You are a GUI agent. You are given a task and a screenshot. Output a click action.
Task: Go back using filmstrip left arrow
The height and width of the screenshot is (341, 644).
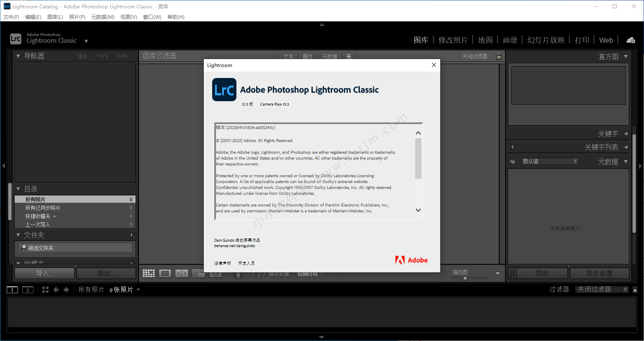point(56,289)
